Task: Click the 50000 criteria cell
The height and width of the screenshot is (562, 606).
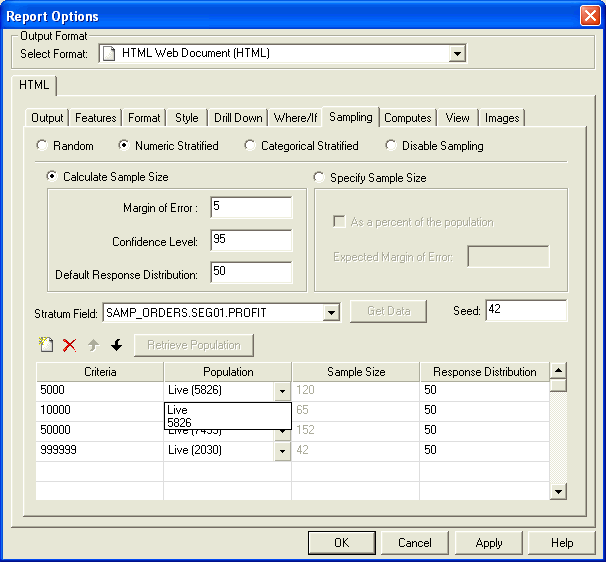Action: (x=100, y=431)
